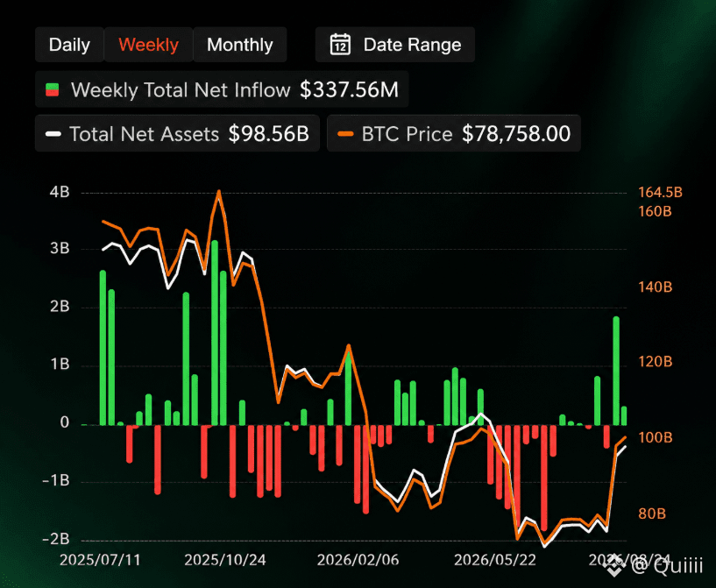Image resolution: width=716 pixels, height=588 pixels.
Task: Click the 100B right axis label
Action: pos(656,437)
